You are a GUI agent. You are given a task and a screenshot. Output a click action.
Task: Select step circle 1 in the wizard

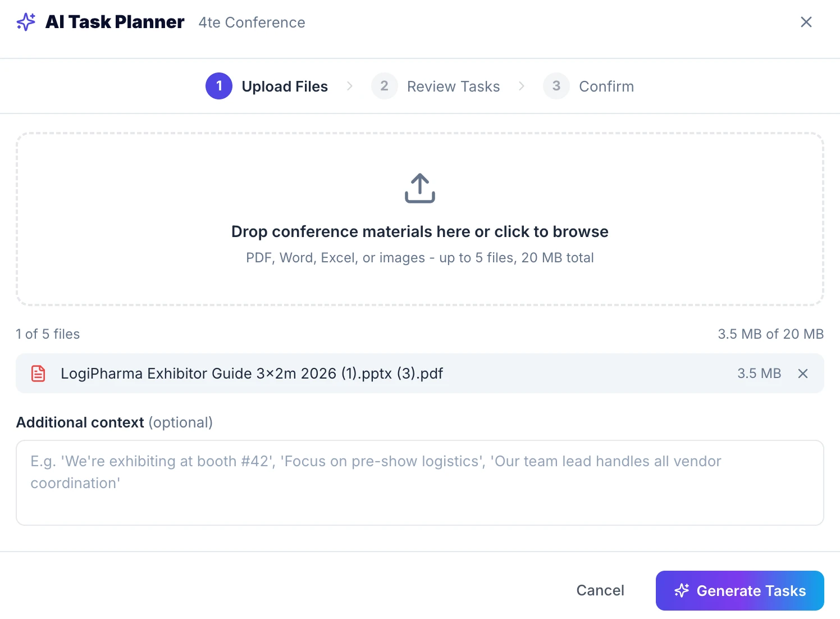pyautogui.click(x=219, y=86)
